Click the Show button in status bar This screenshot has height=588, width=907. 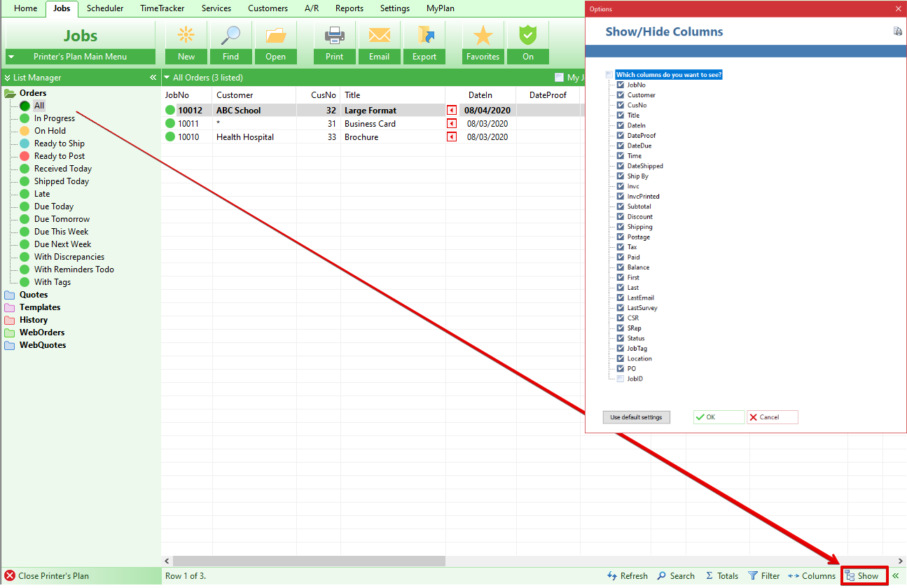point(864,576)
